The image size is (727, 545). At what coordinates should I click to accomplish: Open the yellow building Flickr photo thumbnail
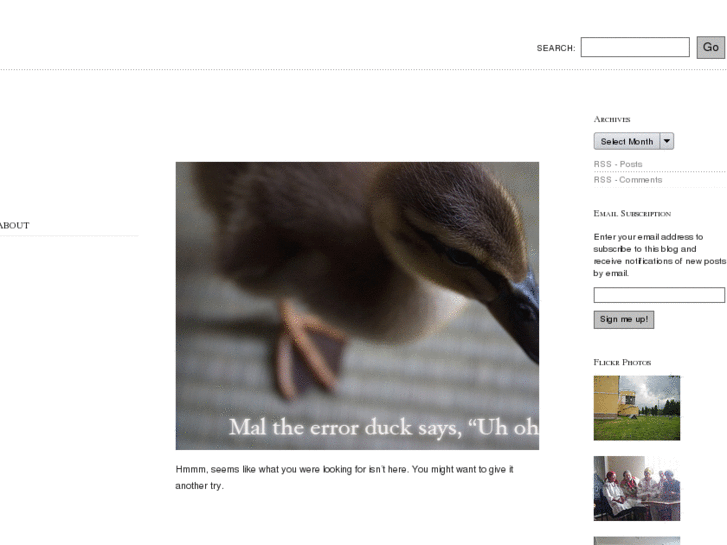pos(637,408)
